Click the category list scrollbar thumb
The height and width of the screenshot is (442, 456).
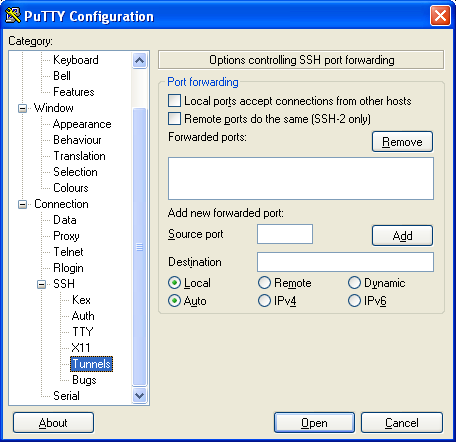tap(139, 247)
